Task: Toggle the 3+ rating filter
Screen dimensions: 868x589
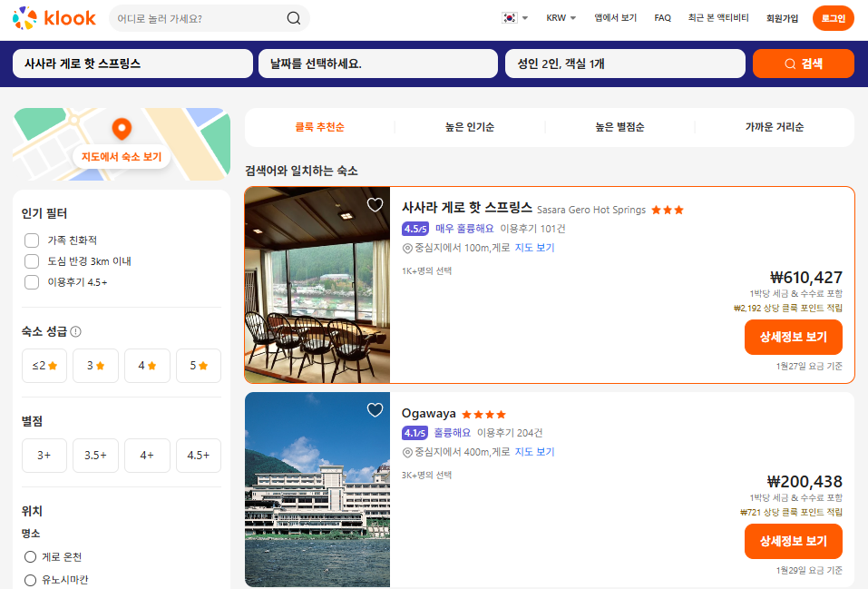Action: tap(44, 456)
